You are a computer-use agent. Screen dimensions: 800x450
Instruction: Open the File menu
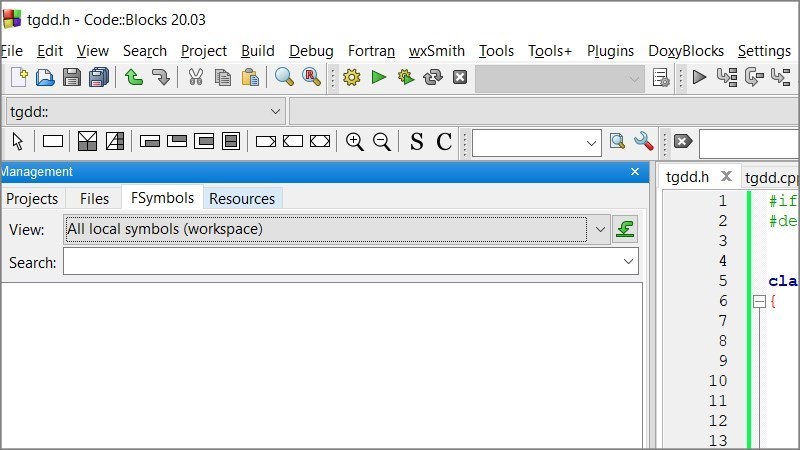click(x=12, y=51)
